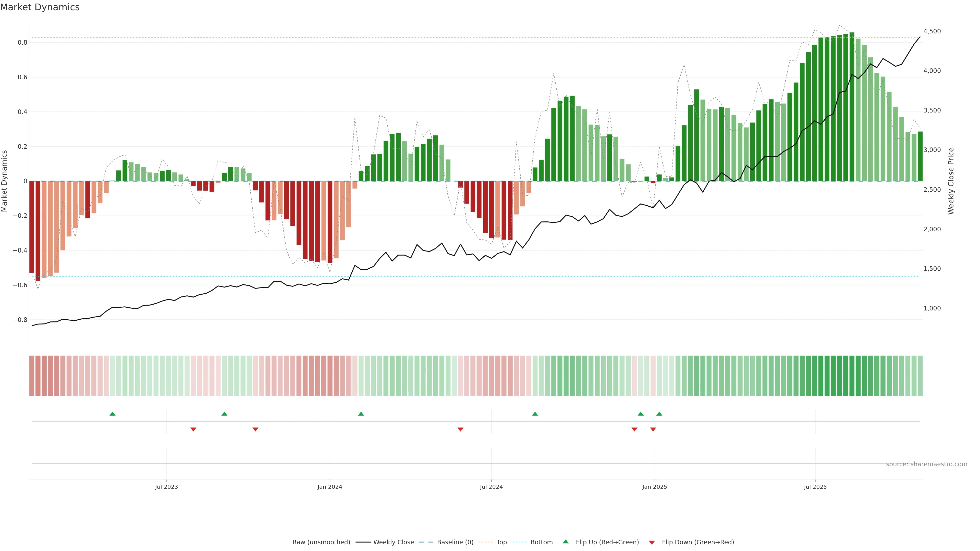Click the green flip-up marker nearest Jan 2024
980x551 pixels.
361,414
